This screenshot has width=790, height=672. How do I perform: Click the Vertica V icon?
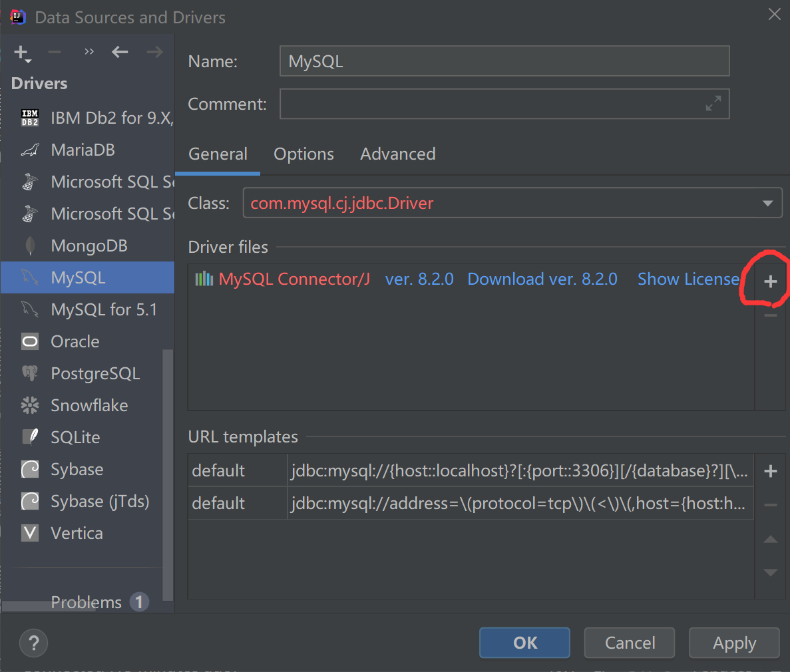[30, 533]
